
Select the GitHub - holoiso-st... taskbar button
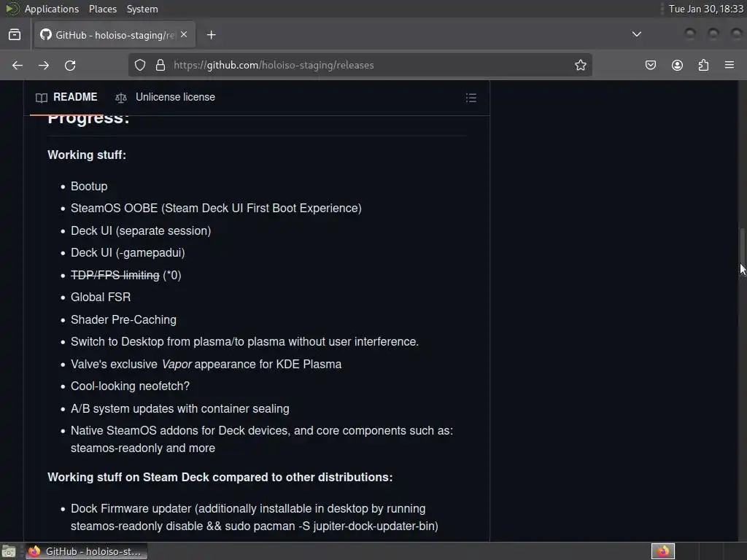(x=86, y=551)
